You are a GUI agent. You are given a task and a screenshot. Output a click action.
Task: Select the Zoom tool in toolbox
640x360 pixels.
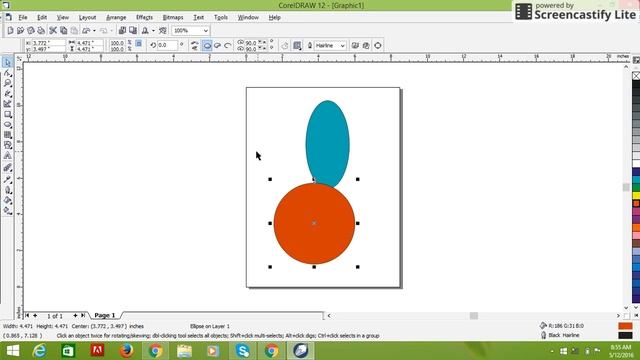[7, 83]
